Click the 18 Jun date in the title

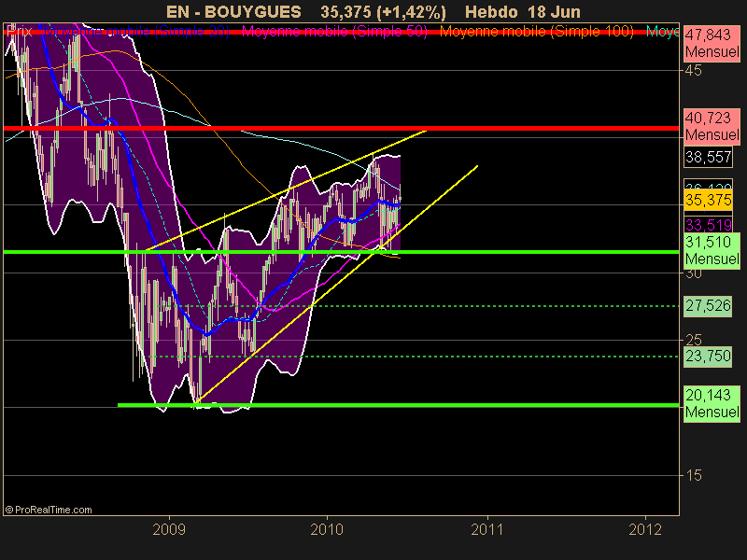(556, 11)
